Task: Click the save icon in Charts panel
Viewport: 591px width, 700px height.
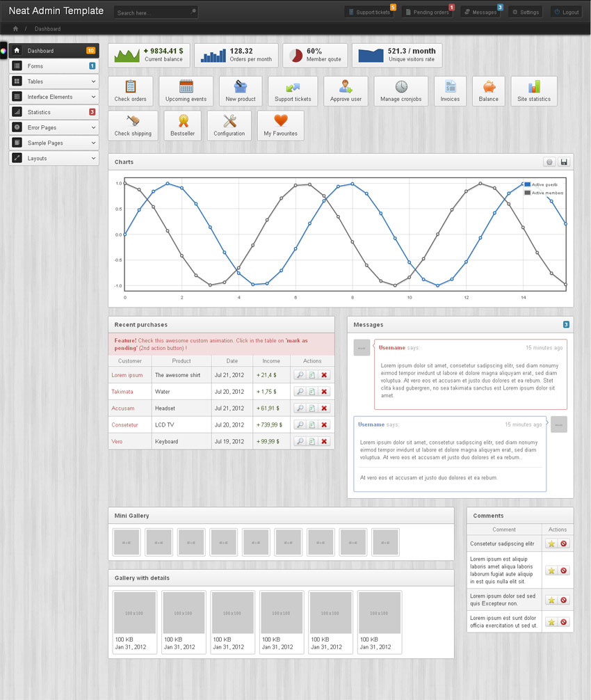Action: coord(564,162)
